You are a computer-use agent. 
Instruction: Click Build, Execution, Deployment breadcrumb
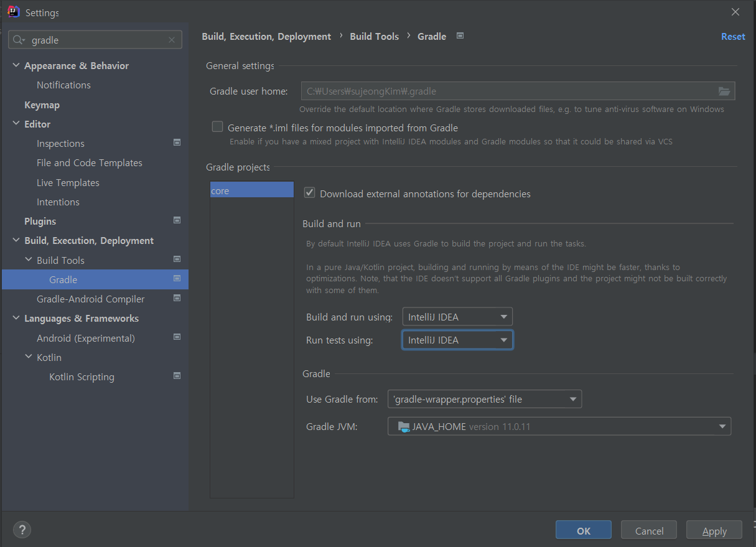pos(266,37)
